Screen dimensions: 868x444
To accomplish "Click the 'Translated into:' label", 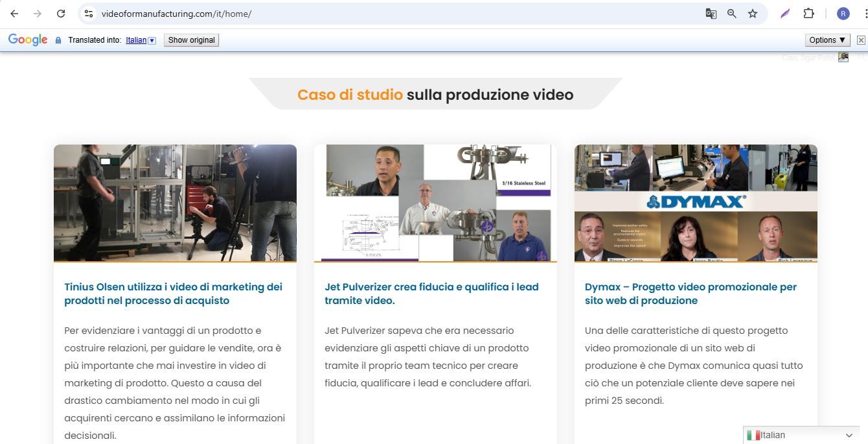I will click(x=95, y=40).
